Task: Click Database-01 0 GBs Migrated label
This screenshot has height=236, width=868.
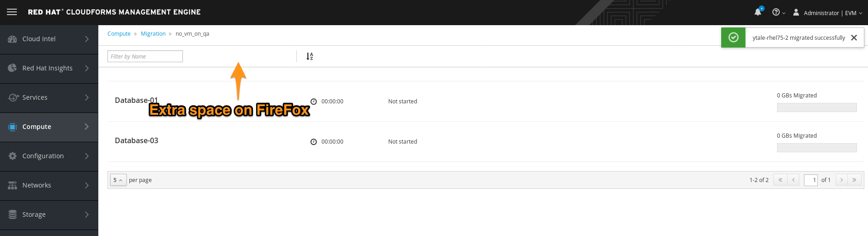Action: (x=797, y=96)
